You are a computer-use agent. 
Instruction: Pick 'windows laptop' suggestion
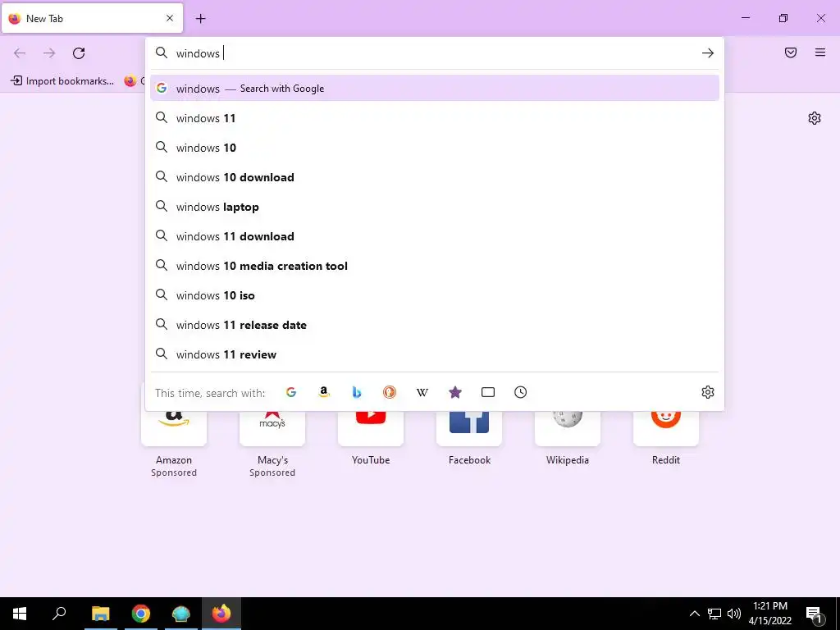coord(435,206)
